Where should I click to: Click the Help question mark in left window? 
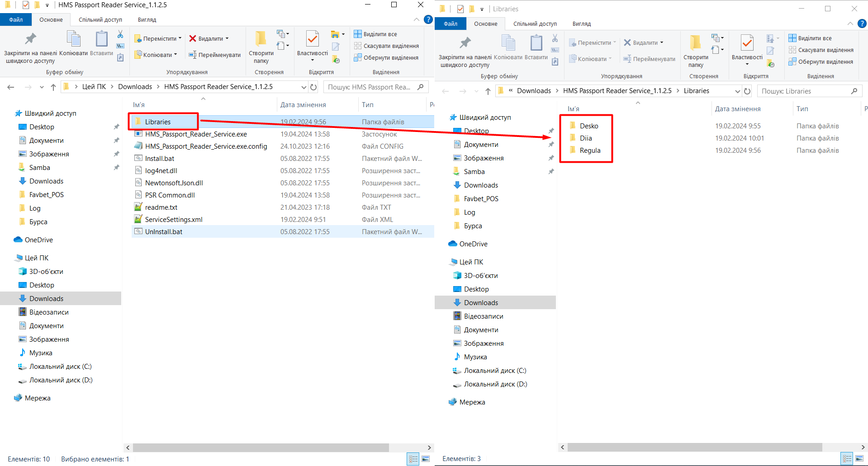(428, 19)
